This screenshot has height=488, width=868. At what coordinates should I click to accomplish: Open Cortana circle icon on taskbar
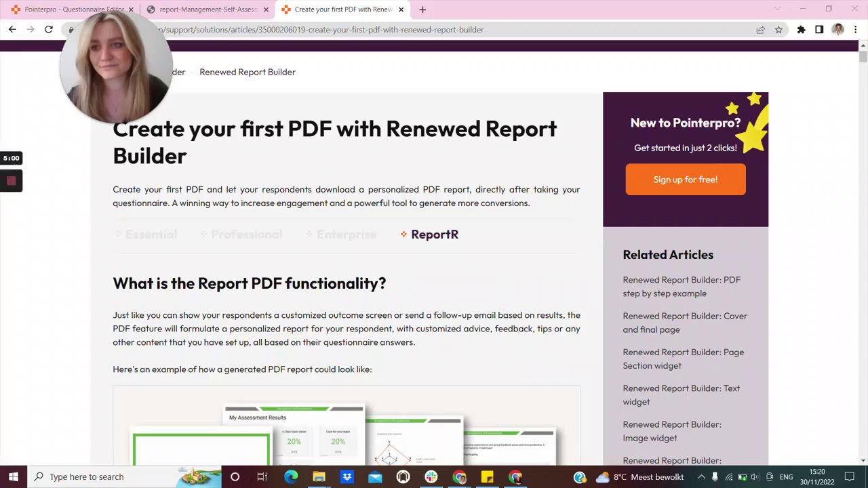click(x=235, y=477)
